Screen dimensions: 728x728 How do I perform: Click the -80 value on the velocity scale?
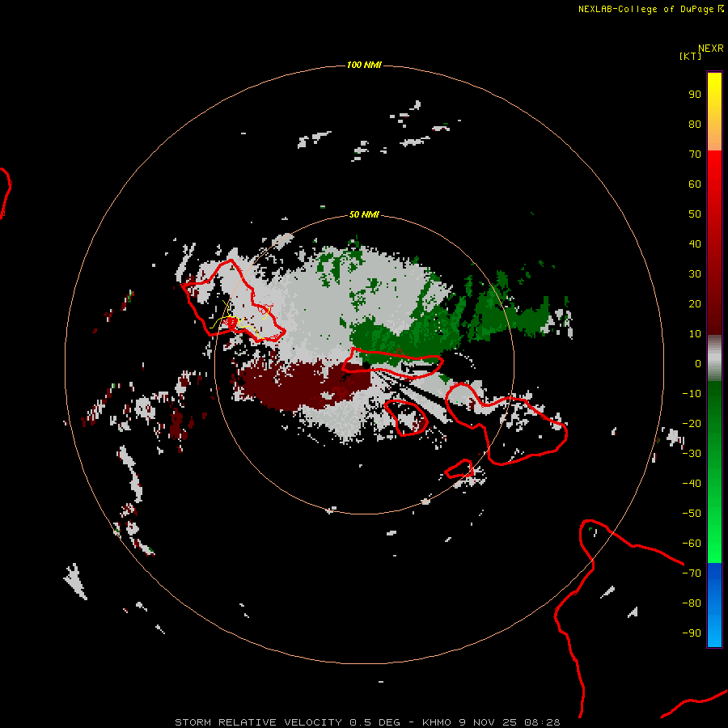[x=692, y=603]
